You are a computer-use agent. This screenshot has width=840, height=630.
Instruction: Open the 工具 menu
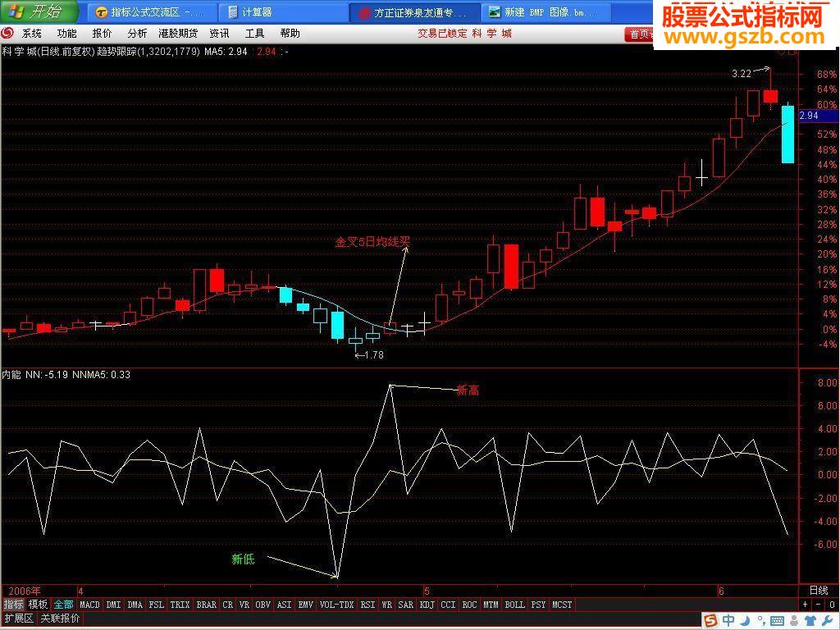click(254, 33)
